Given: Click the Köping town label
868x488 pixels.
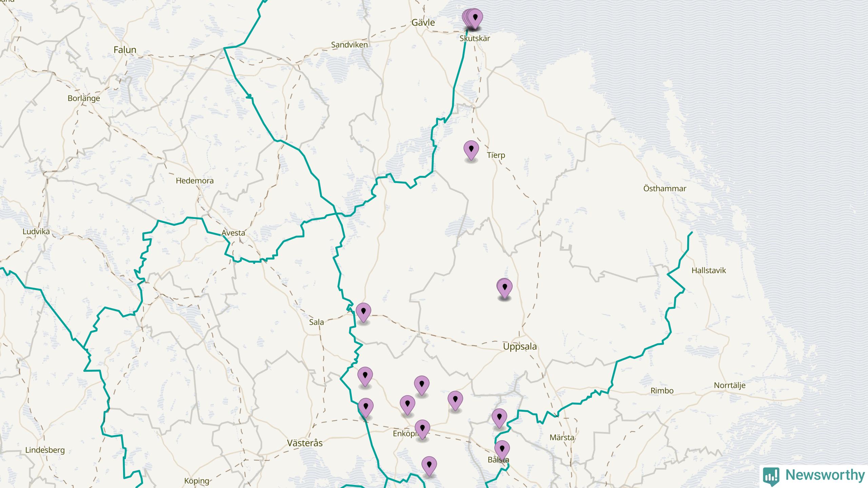Looking at the screenshot, I should click(197, 481).
